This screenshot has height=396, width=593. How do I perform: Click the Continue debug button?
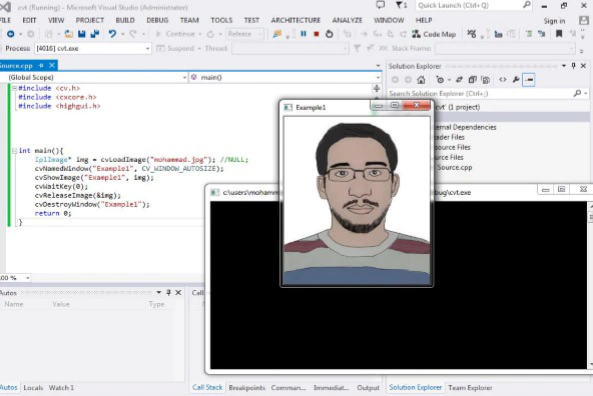click(175, 34)
